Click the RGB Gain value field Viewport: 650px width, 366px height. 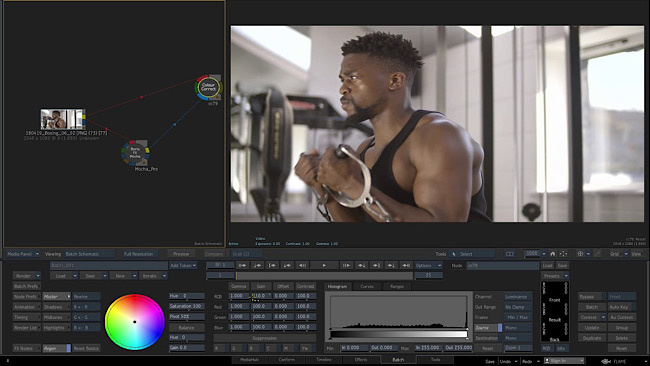click(261, 296)
